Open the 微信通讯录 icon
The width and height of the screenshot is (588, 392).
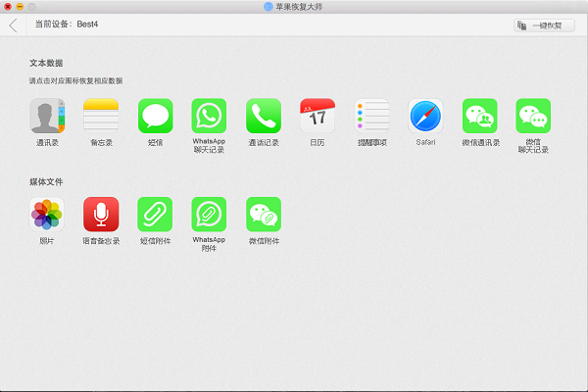[x=480, y=116]
